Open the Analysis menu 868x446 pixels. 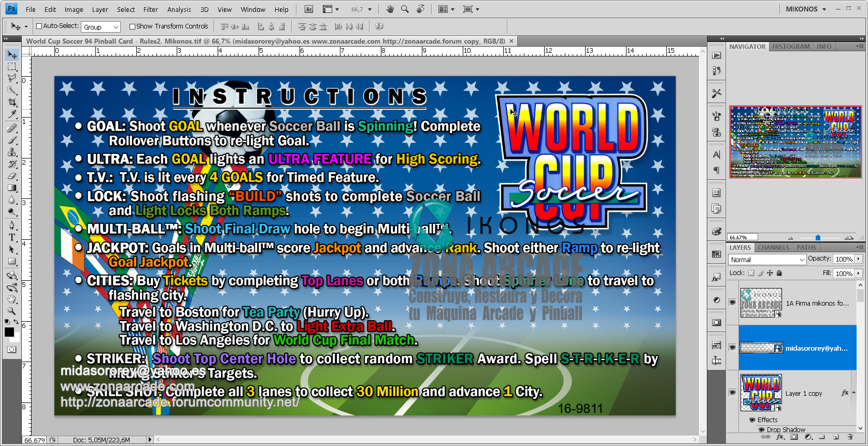click(x=179, y=9)
